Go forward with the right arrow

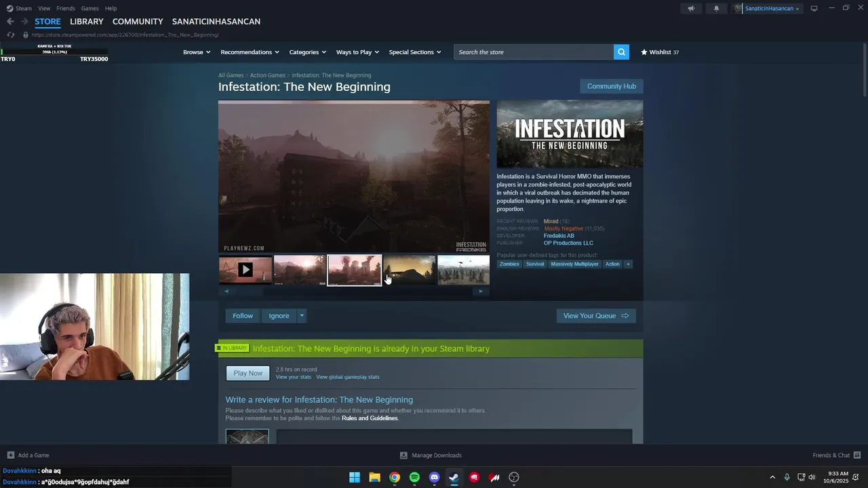click(x=24, y=22)
